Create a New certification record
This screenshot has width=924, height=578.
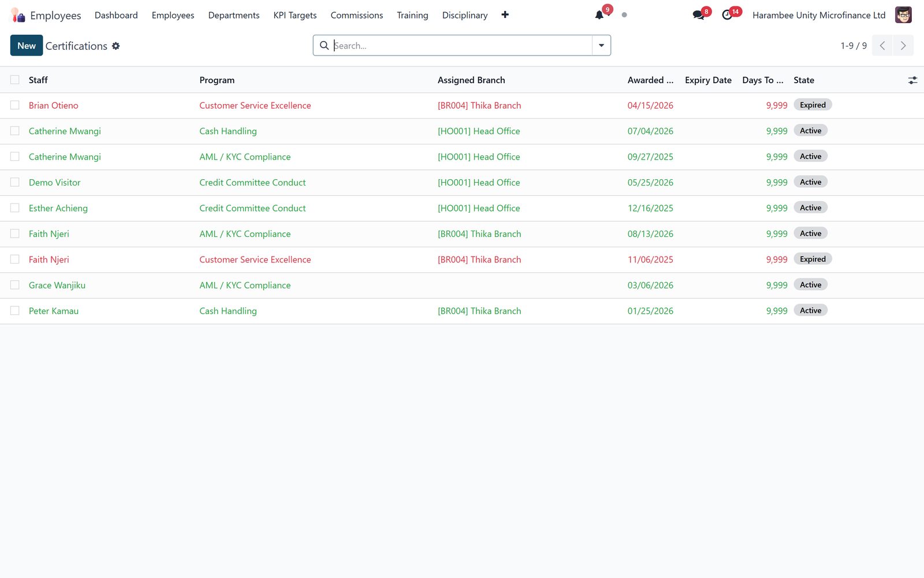tap(27, 46)
